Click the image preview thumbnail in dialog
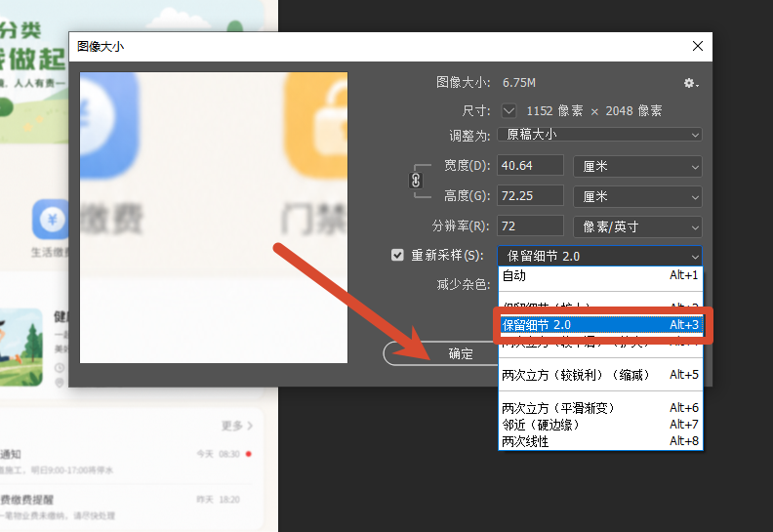Viewport: 773px width, 532px height. [x=214, y=218]
